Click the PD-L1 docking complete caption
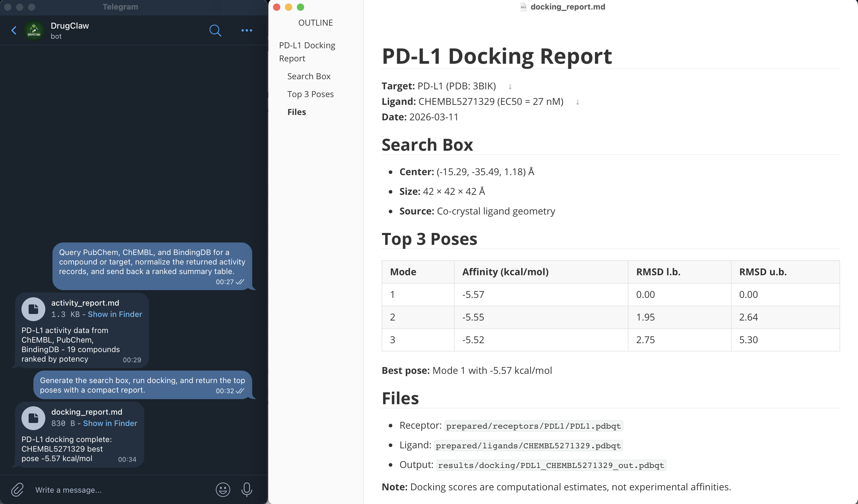Viewport: 858px width, 504px height. pyautogui.click(x=67, y=449)
